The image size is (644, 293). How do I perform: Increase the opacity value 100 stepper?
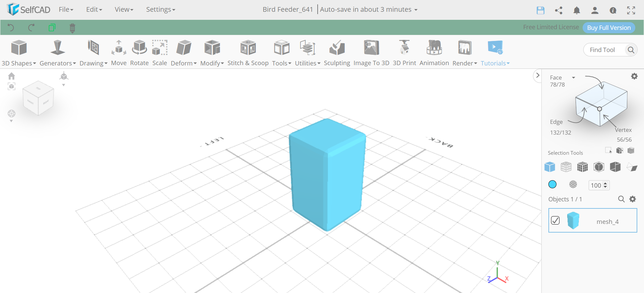click(x=605, y=183)
